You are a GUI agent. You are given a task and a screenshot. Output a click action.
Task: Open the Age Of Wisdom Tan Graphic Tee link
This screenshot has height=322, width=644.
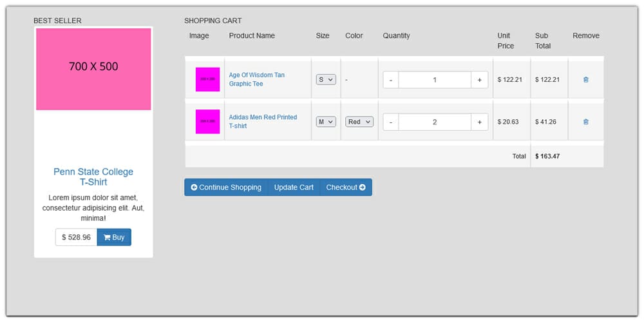tap(257, 79)
